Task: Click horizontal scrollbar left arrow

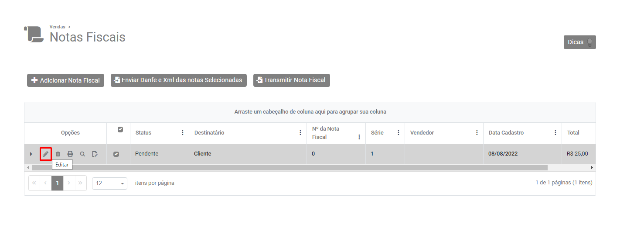Action: coord(28,167)
